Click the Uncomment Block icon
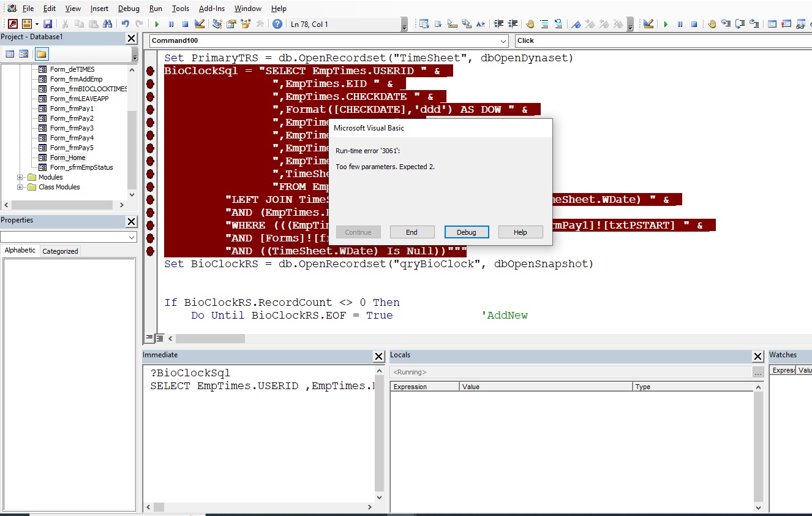 click(558, 24)
